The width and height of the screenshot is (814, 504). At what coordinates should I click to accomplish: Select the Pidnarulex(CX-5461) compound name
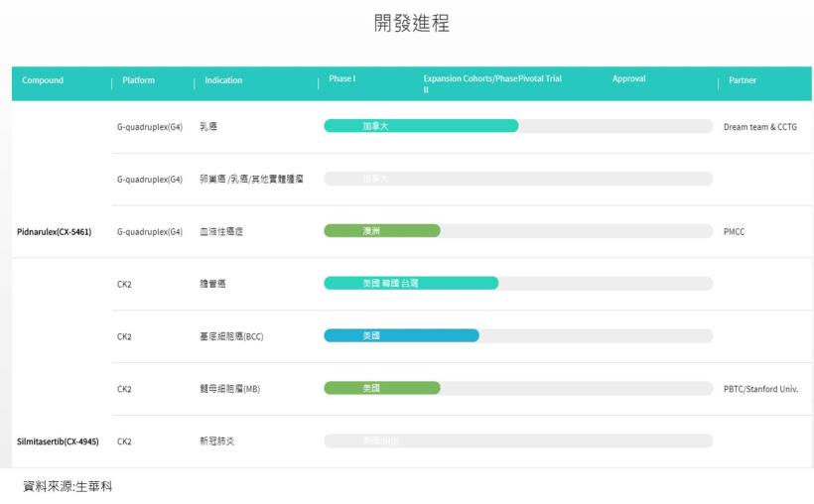point(54,231)
